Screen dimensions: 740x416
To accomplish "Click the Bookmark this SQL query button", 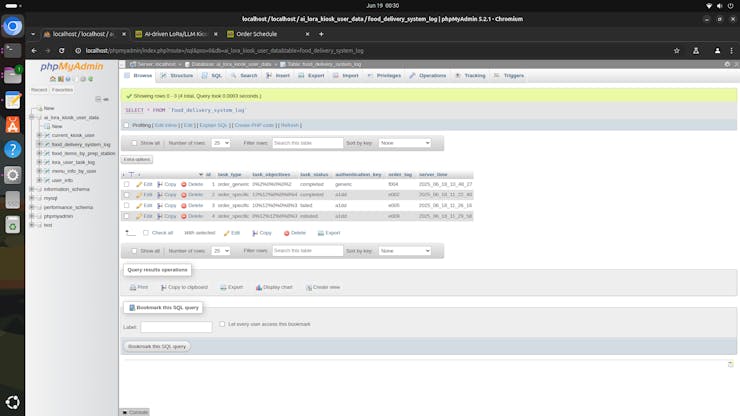I will click(x=157, y=347).
